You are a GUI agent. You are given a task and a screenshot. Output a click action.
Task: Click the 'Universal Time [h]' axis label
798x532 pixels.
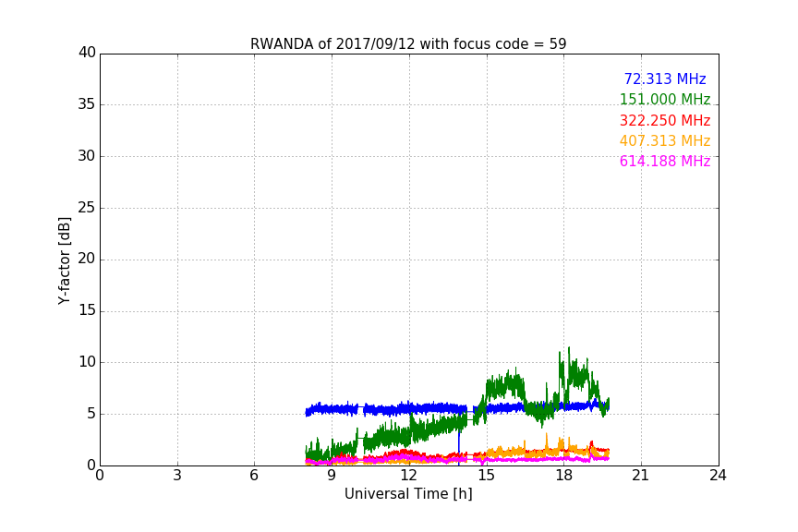[x=408, y=493]
